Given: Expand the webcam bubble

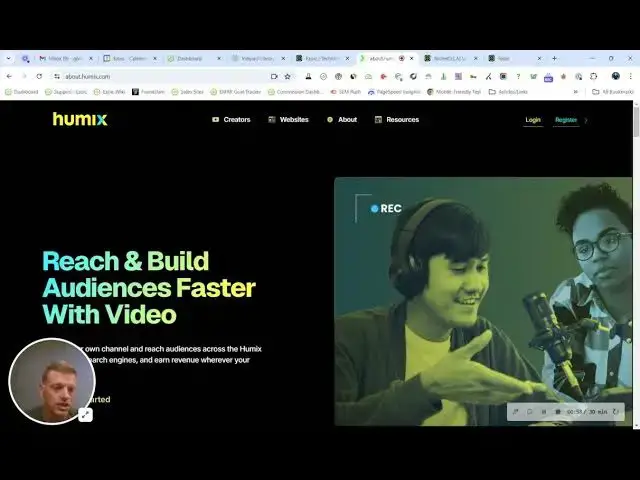Looking at the screenshot, I should [85, 415].
